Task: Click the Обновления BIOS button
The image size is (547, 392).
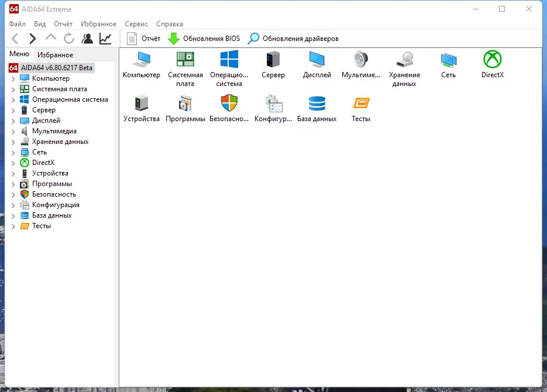Action: tap(204, 39)
